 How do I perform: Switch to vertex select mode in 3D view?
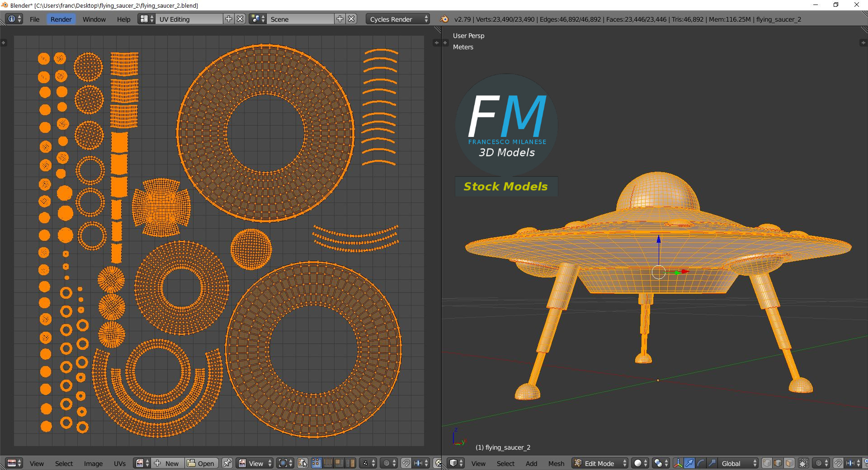click(767, 463)
